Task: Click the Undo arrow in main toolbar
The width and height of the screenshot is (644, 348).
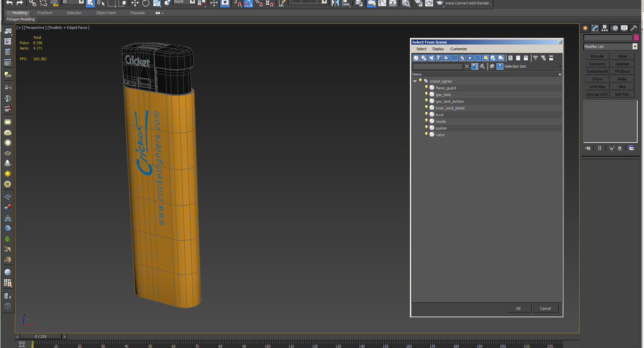Action: (9, 3)
